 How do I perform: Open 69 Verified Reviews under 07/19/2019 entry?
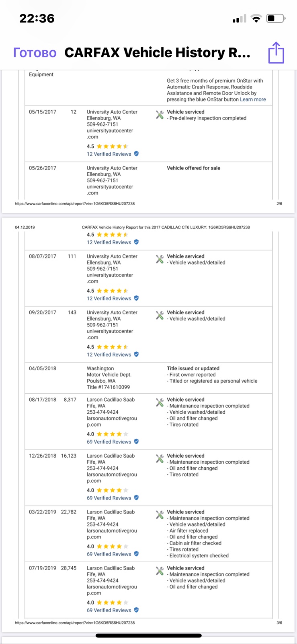[109, 611]
